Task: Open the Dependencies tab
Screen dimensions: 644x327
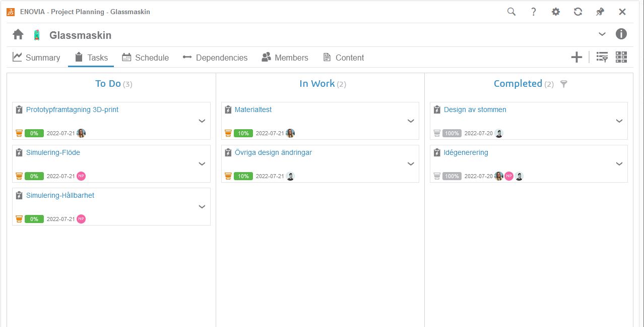Action: tap(215, 58)
